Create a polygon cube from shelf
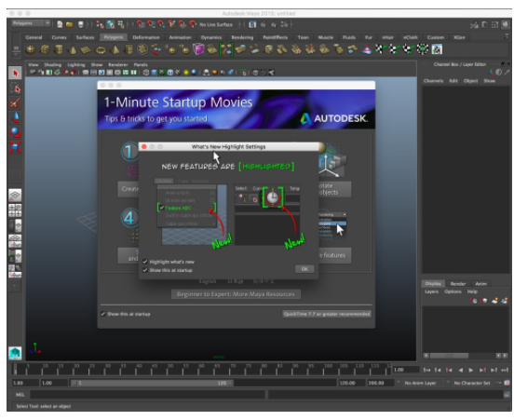Screen dimensions: 514x420 (x=45, y=49)
